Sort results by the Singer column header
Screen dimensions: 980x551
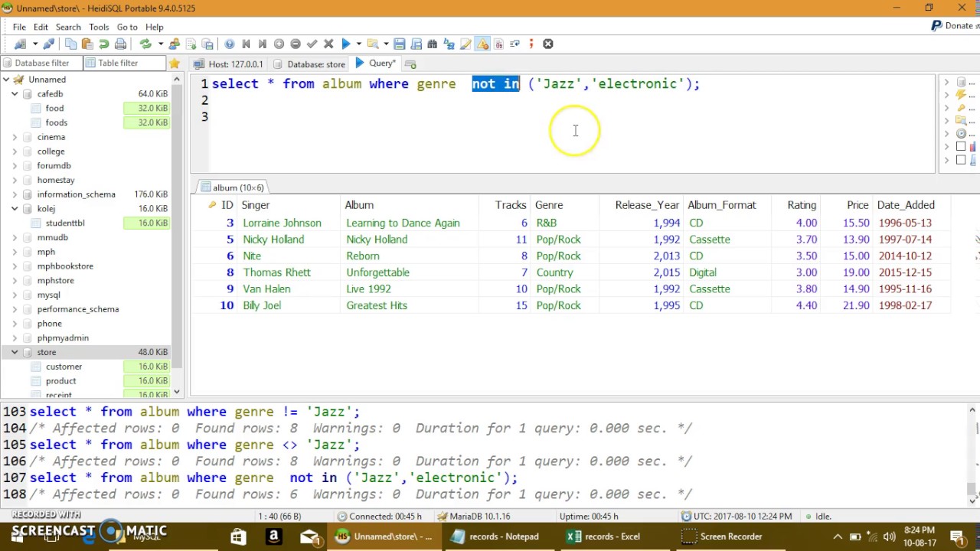coord(256,205)
